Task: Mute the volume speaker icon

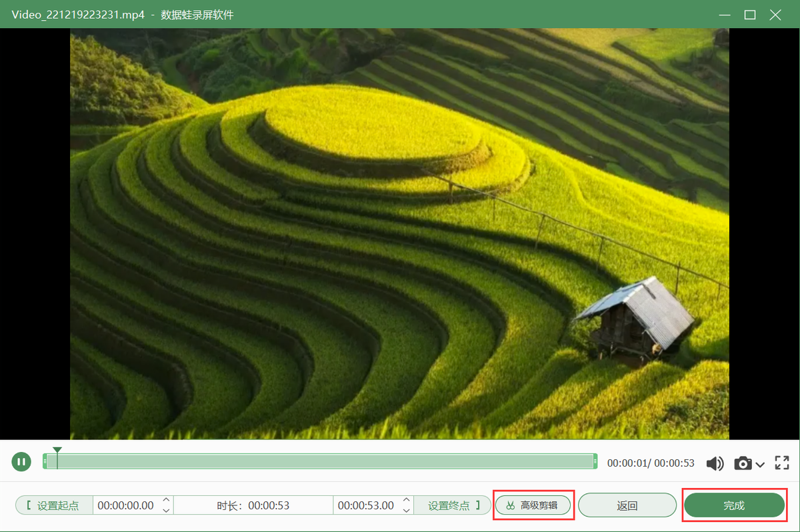Action: click(715, 463)
